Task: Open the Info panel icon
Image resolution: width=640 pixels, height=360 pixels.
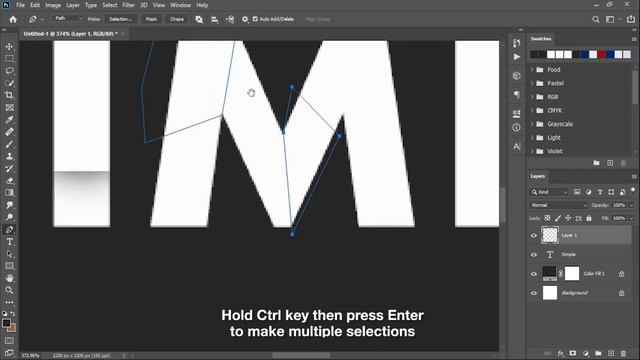Action: pos(517,127)
